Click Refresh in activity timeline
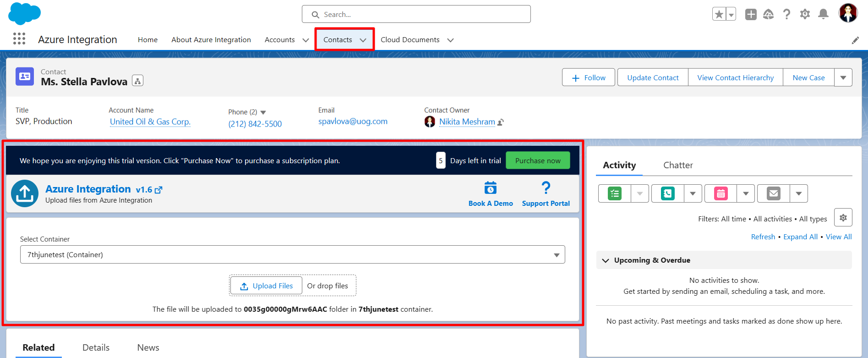868x358 pixels. tap(763, 237)
